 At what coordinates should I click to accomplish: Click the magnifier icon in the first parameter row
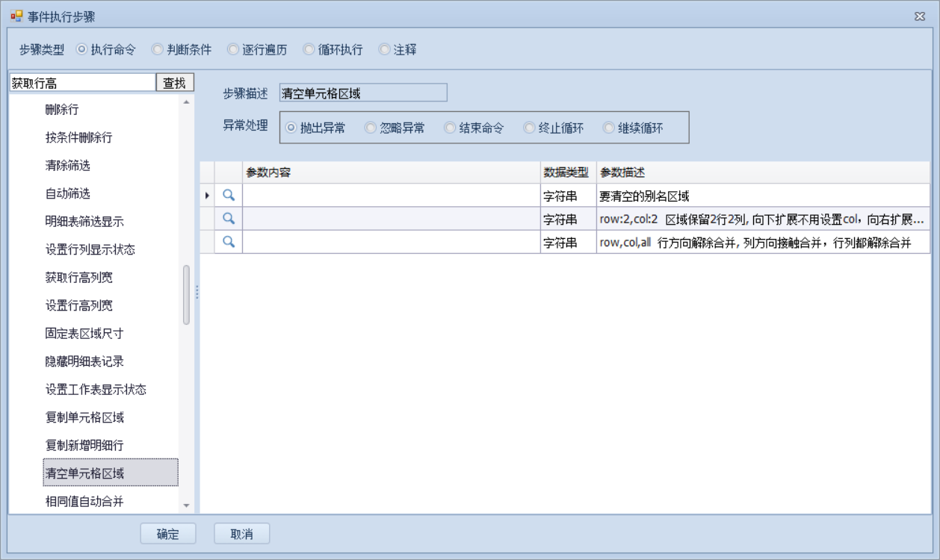[x=229, y=196]
